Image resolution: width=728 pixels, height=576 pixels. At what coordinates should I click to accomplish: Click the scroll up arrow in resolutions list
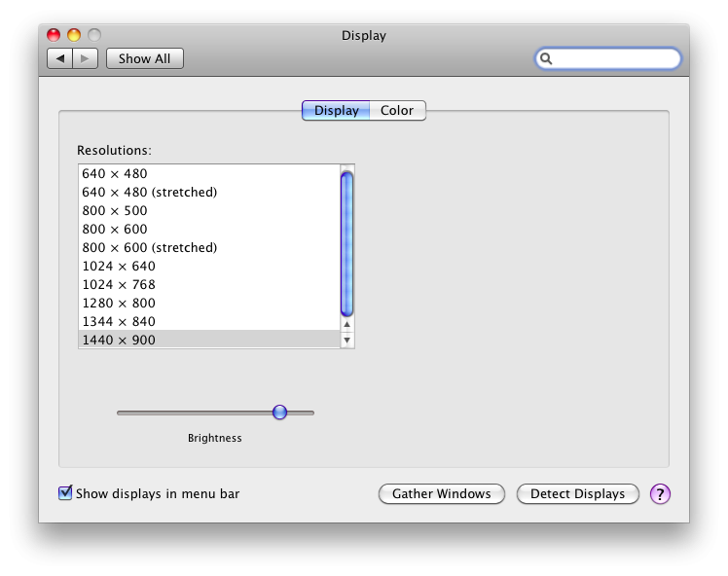click(x=347, y=324)
